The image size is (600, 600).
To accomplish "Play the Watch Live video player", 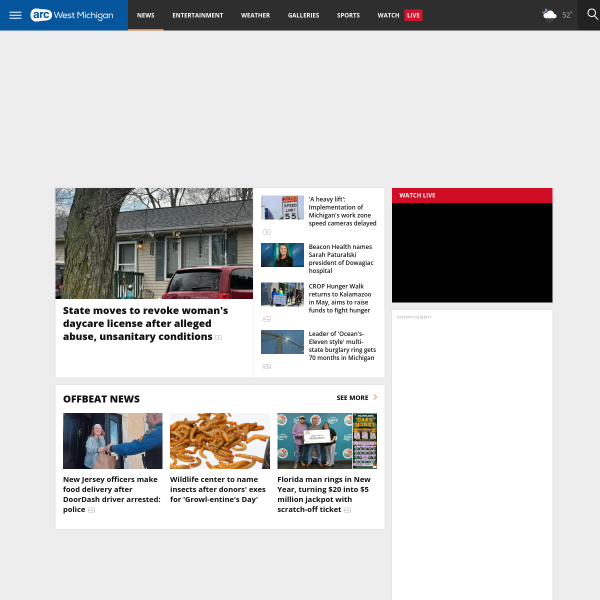I will click(x=472, y=253).
